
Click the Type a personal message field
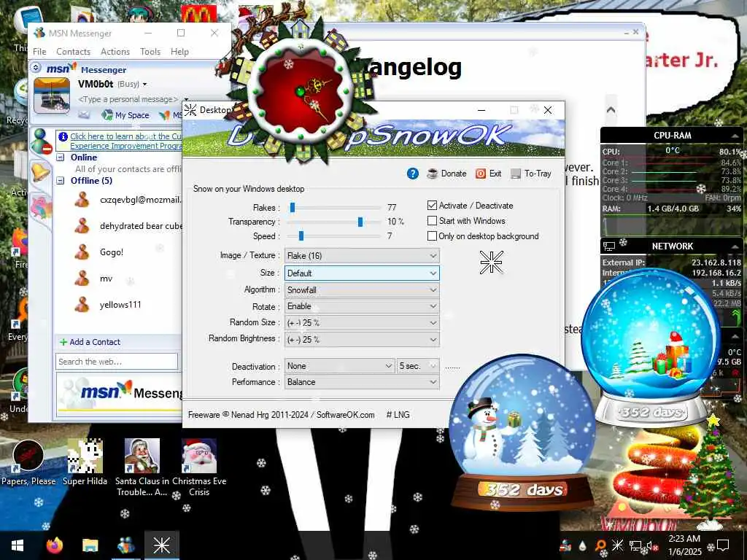click(x=128, y=99)
